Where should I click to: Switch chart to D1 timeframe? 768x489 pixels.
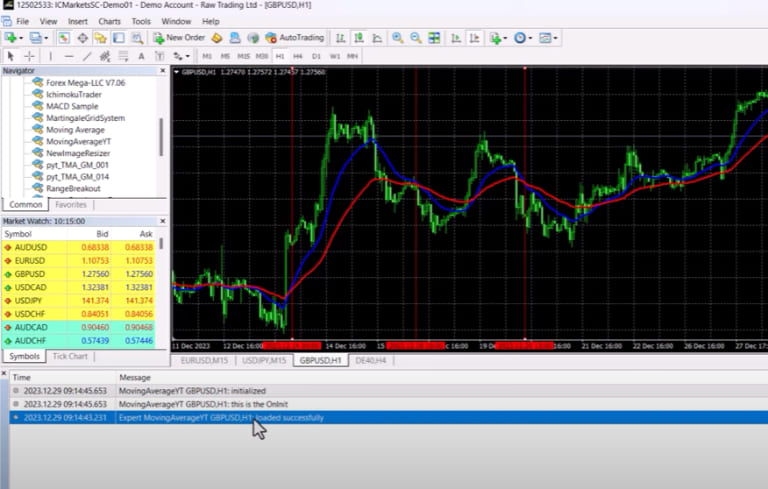point(316,56)
